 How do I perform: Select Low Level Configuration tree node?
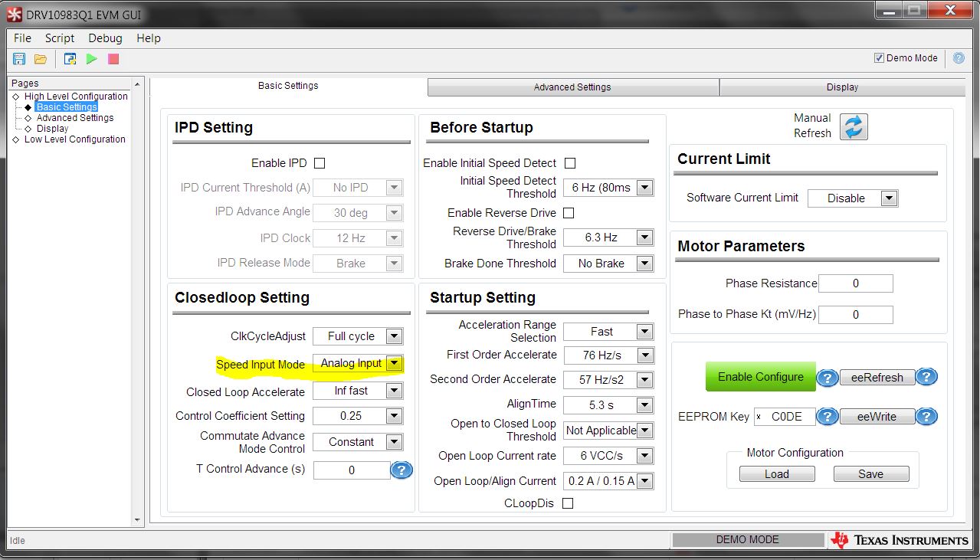pos(75,139)
